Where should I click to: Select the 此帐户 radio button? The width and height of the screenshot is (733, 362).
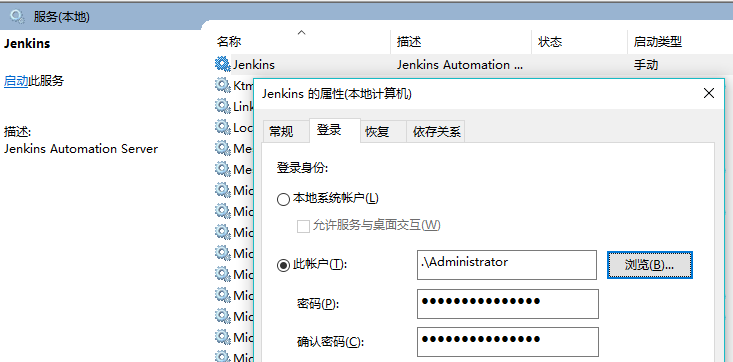[283, 266]
